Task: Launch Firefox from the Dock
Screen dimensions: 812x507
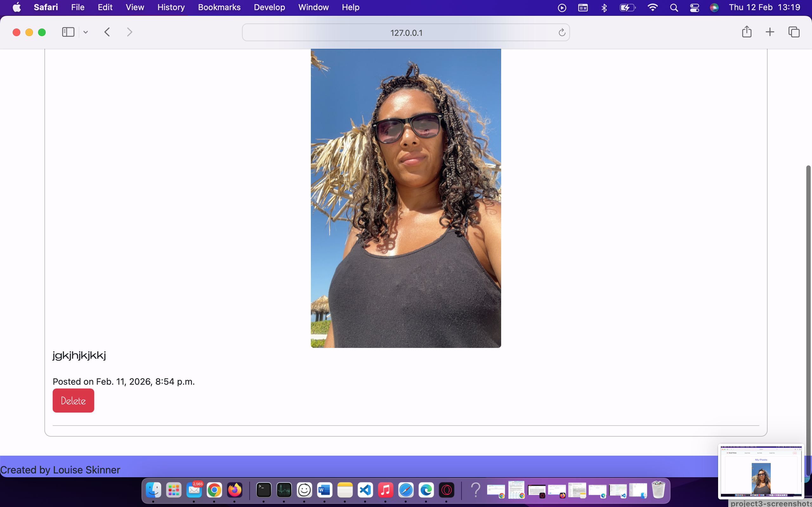Action: (x=235, y=490)
